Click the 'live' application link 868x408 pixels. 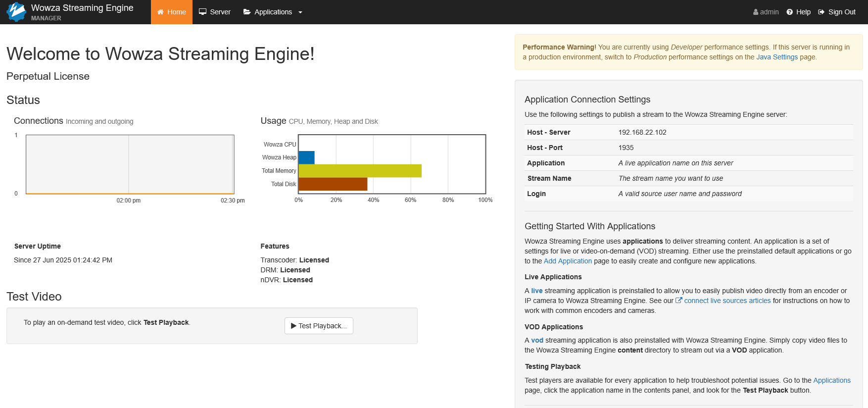(x=537, y=291)
